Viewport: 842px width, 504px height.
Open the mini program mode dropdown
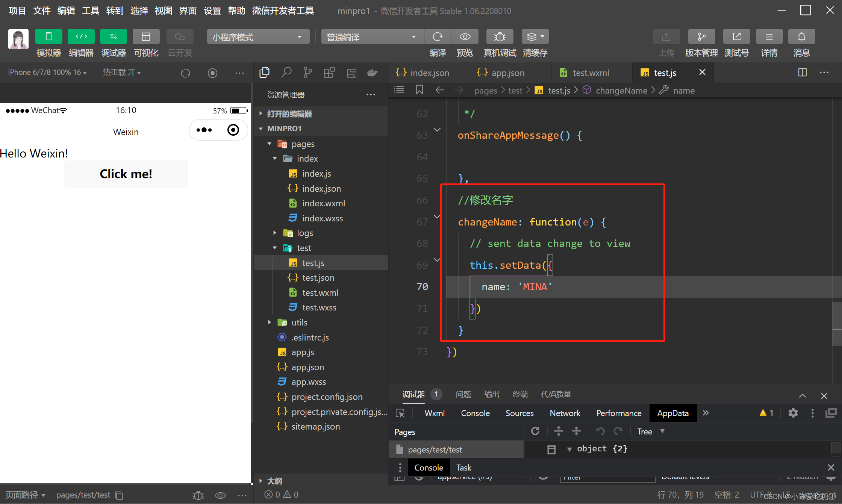click(x=258, y=37)
